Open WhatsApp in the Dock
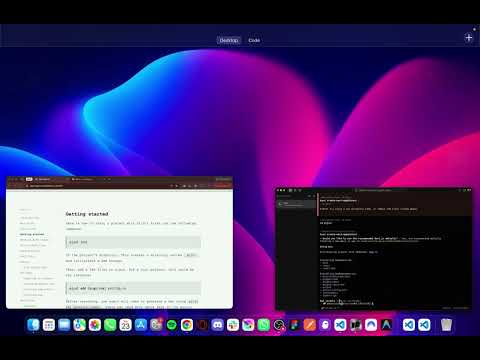 point(264,325)
